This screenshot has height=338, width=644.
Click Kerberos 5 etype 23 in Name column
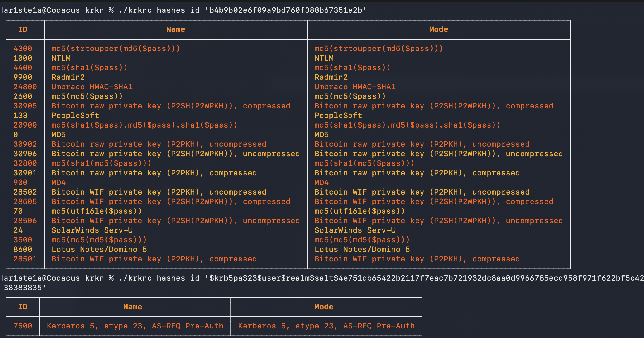coord(135,326)
